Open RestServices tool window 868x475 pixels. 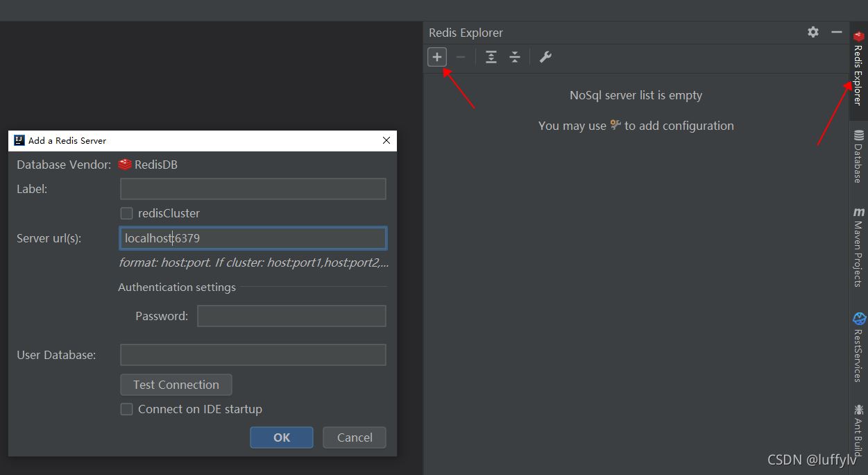point(858,347)
